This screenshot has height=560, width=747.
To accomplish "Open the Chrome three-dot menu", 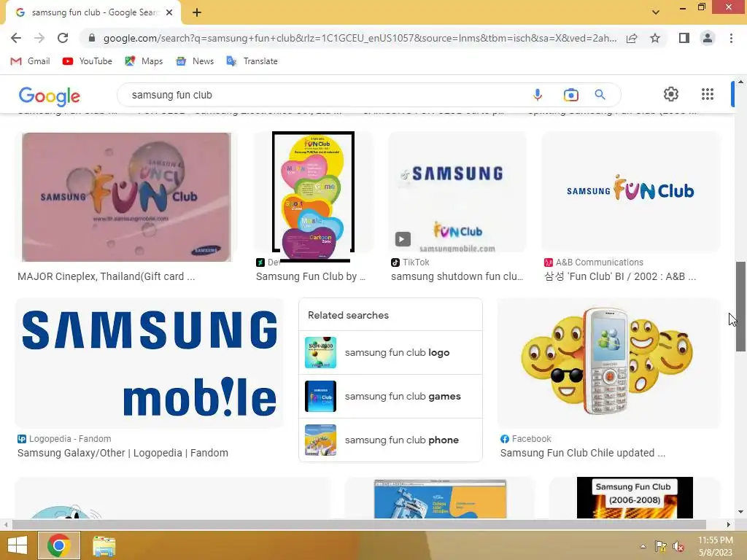I will tap(731, 38).
